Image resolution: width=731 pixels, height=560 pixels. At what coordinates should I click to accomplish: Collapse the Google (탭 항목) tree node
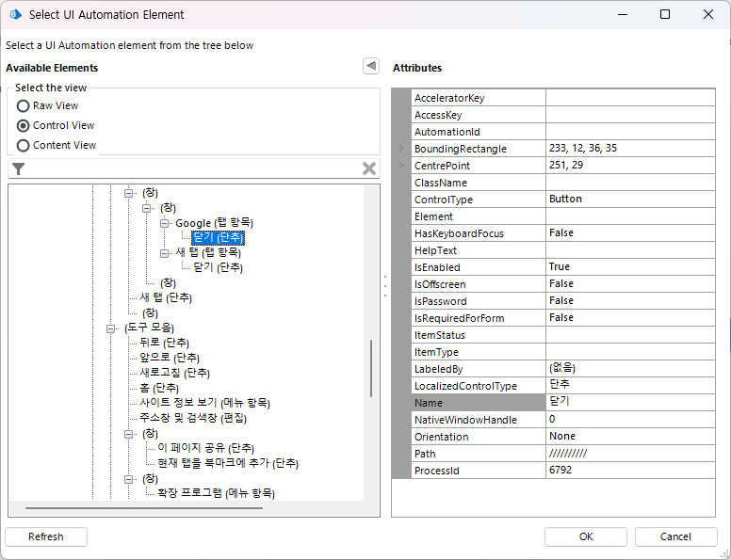coord(165,223)
